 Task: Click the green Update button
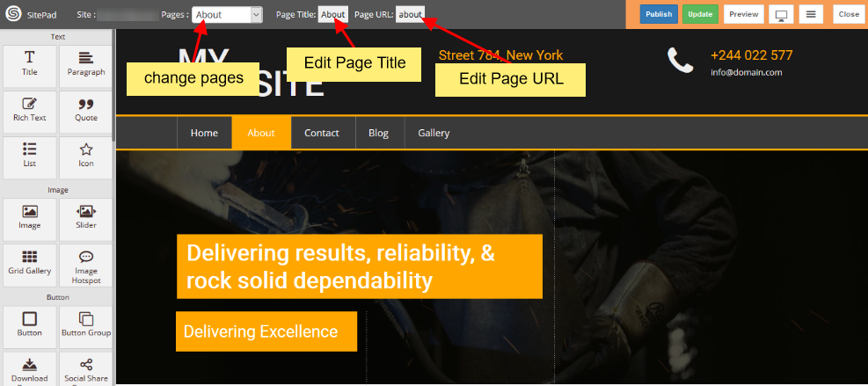pos(700,15)
